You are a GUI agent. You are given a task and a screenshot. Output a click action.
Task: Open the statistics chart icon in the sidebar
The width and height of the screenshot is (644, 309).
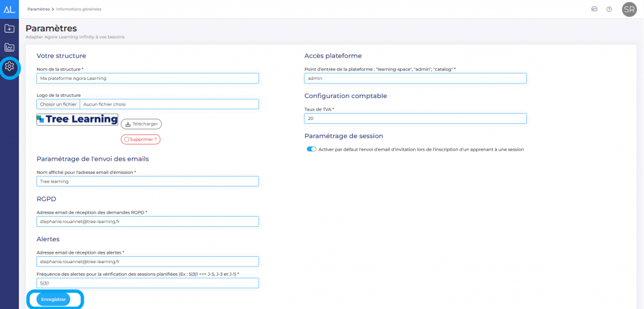click(x=9, y=47)
